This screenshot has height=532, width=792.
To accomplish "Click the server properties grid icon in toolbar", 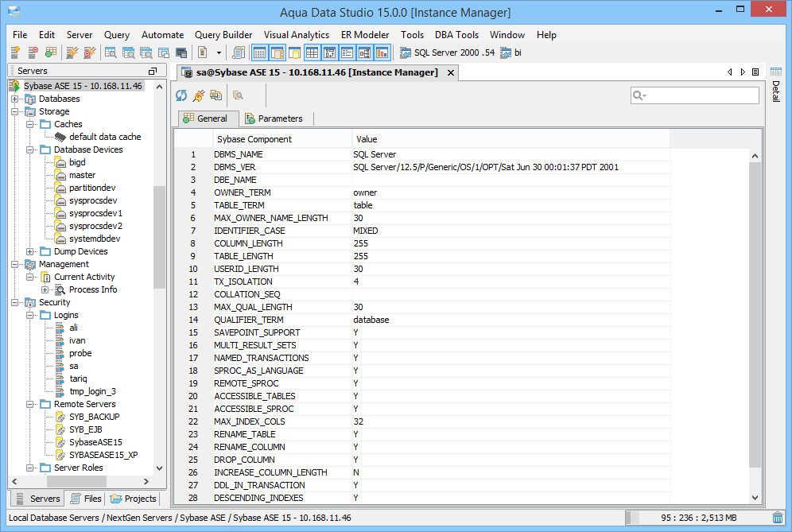I will [x=51, y=52].
